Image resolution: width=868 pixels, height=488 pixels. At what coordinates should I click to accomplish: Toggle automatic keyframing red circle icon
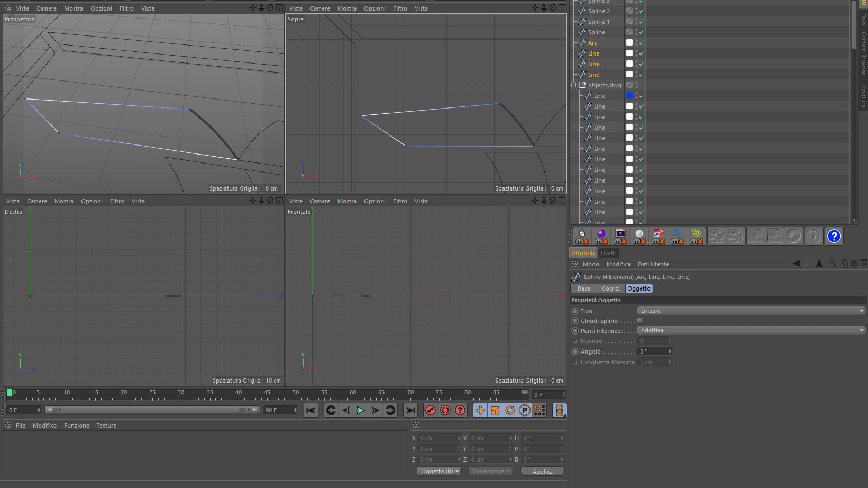pos(445,410)
